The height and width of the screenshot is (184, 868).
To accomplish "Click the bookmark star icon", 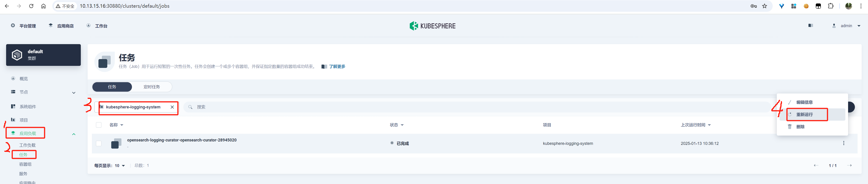I will tap(765, 6).
